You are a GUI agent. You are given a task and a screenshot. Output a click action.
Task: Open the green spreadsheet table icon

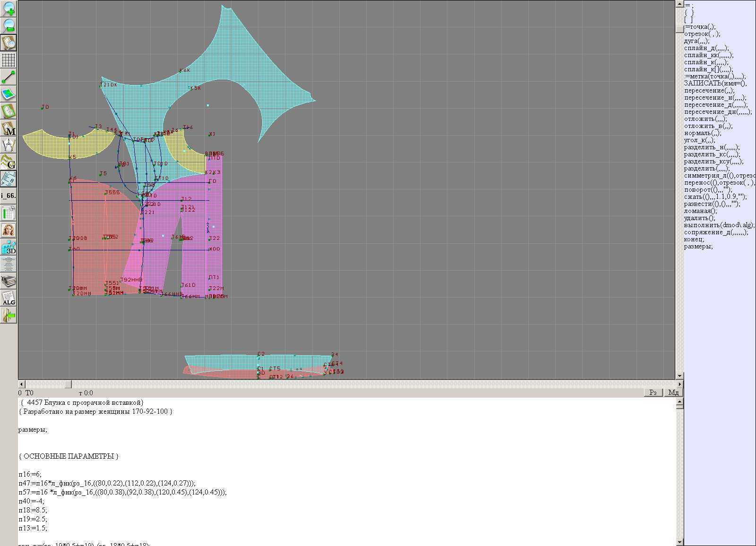tap(9, 213)
